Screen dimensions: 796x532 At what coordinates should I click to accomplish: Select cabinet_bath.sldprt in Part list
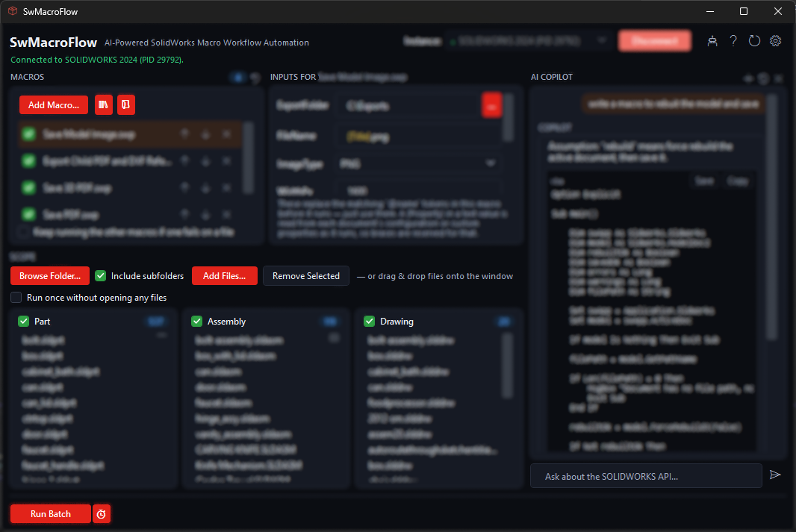click(x=60, y=372)
